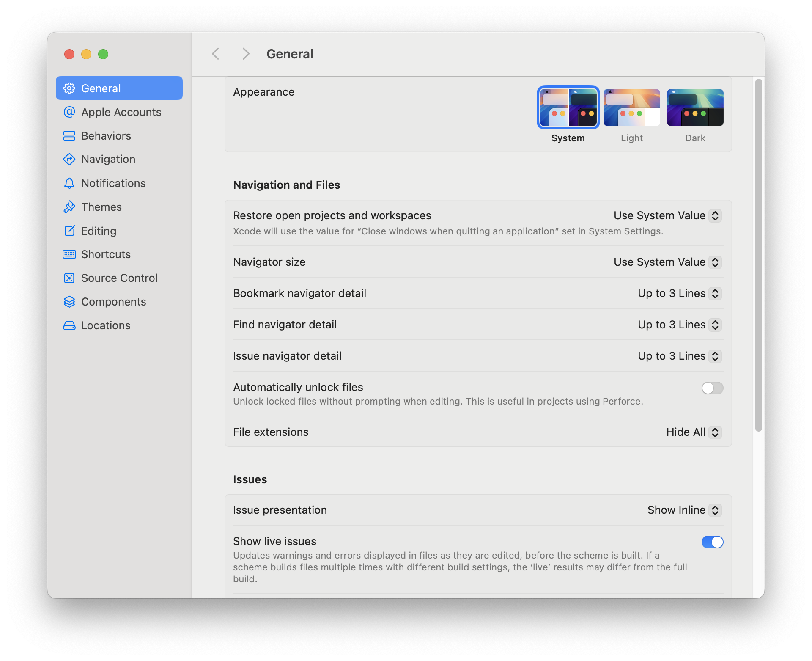Go back with the left chevron
Screen dimensions: 812x661
[216, 54]
